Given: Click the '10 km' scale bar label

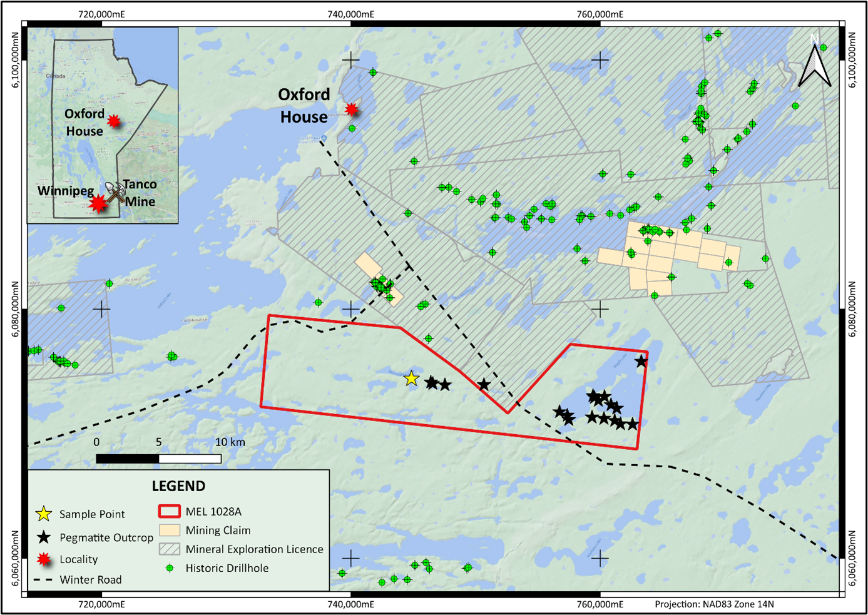Looking at the screenshot, I should coord(230,442).
